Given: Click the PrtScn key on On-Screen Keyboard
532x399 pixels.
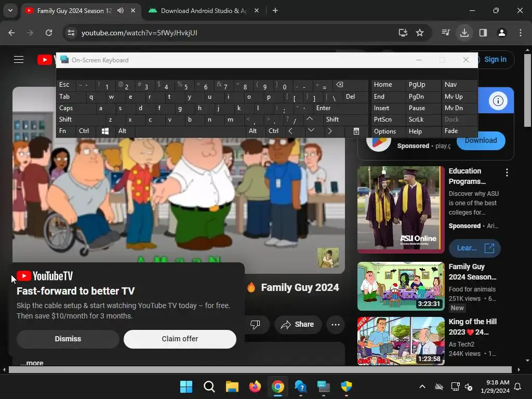Looking at the screenshot, I should pyautogui.click(x=388, y=119).
